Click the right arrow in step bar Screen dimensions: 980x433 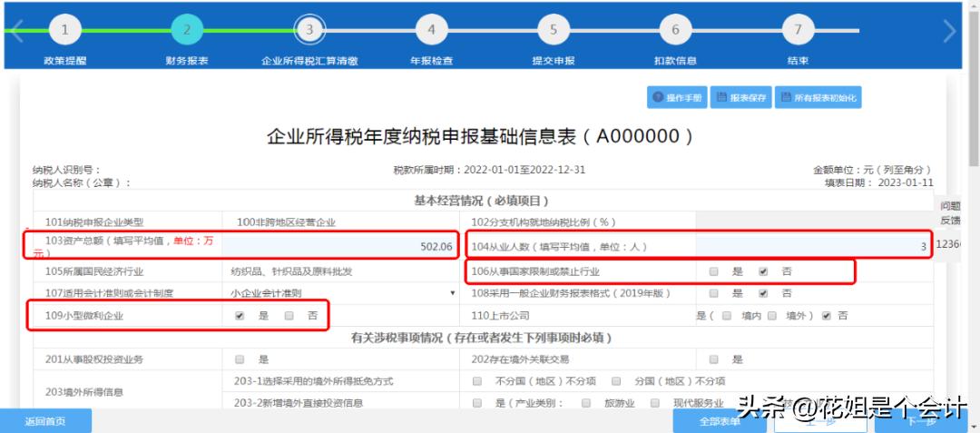pyautogui.click(x=949, y=31)
